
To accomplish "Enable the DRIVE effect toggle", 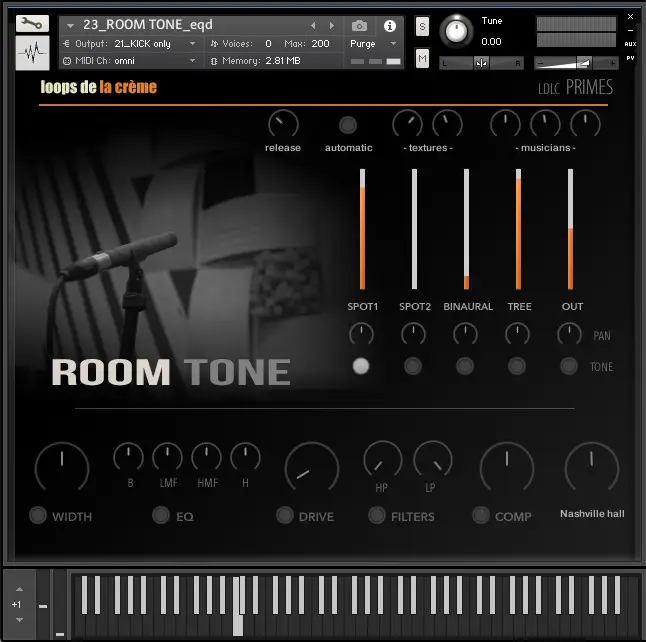I will click(x=285, y=515).
